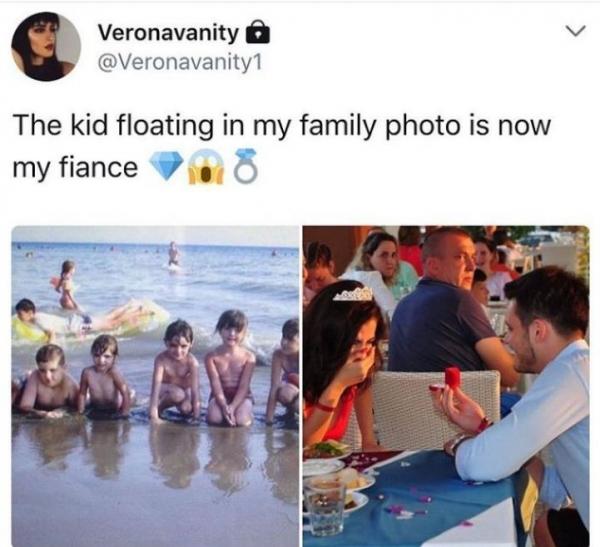Viewport: 600px width, 547px height.
Task: Click the tweet text about fiance
Action: coord(282,147)
